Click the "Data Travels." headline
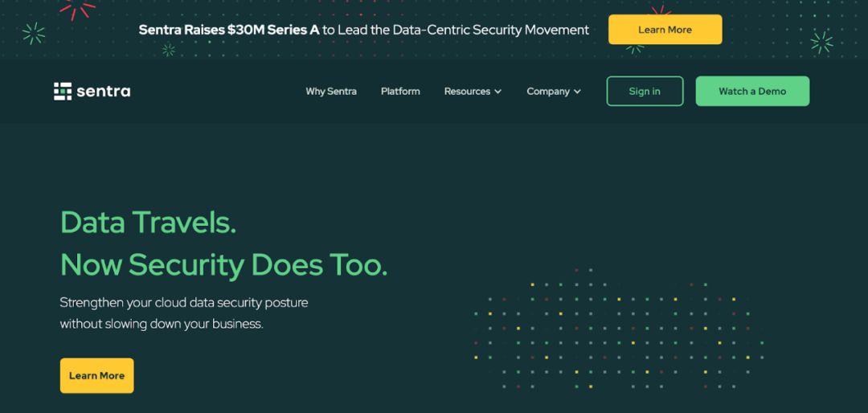868x413 pixels. click(148, 222)
